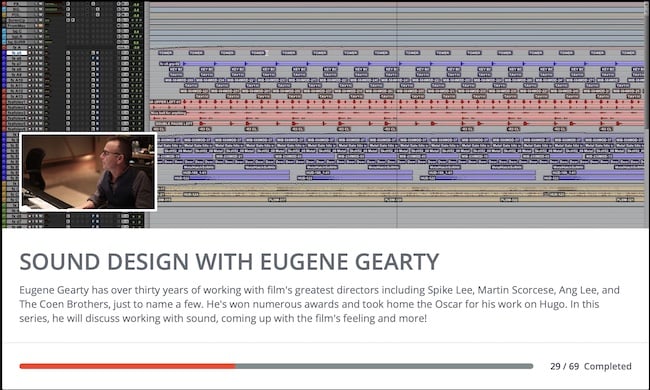Screen dimensions: 650x390
Task: Open the Sound Design with Eugene Gearty title
Action: (229, 262)
